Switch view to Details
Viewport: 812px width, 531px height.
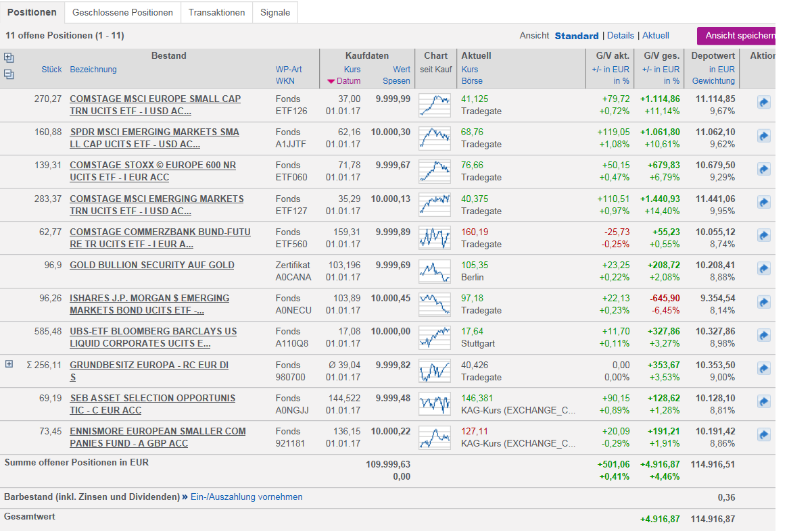(620, 35)
